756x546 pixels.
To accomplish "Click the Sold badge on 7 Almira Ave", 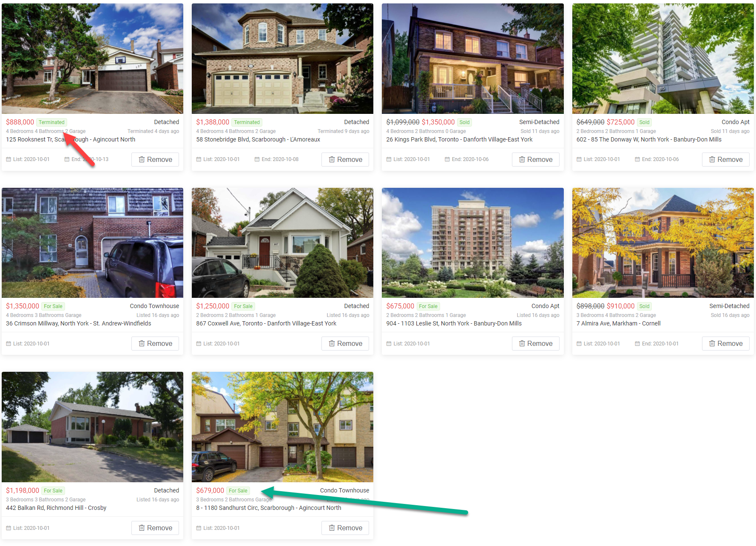I will point(644,306).
